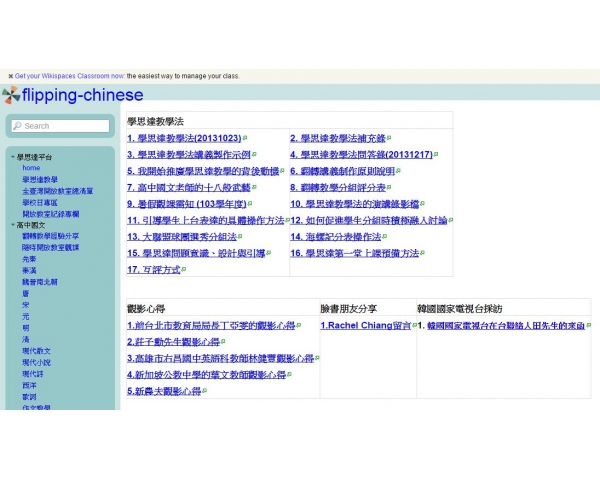Dismiss the Wikispaces Classroom banner with the x
This screenshot has width=600, height=480.
11,76
